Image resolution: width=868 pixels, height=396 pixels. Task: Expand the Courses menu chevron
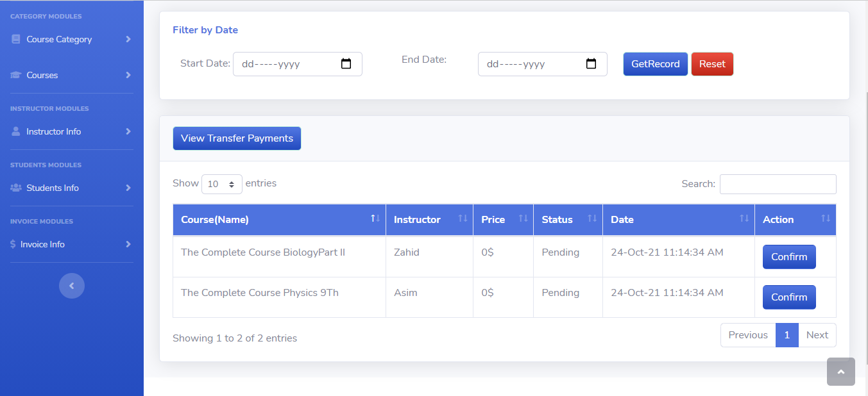pyautogui.click(x=128, y=75)
